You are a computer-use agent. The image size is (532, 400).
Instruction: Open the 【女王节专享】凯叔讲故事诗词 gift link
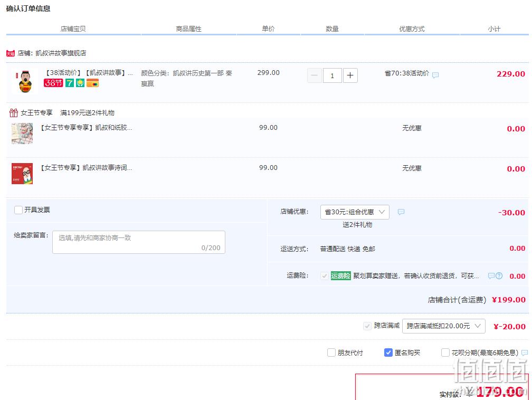click(86, 168)
